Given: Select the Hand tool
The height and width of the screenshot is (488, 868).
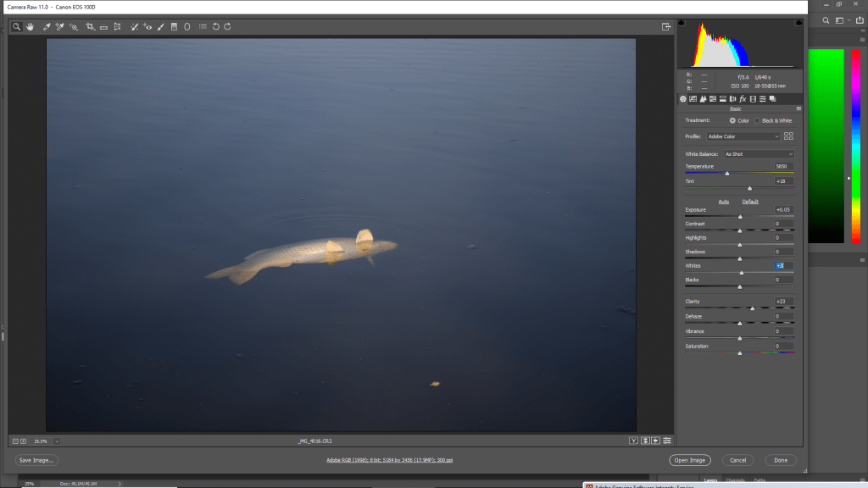Looking at the screenshot, I should 30,26.
